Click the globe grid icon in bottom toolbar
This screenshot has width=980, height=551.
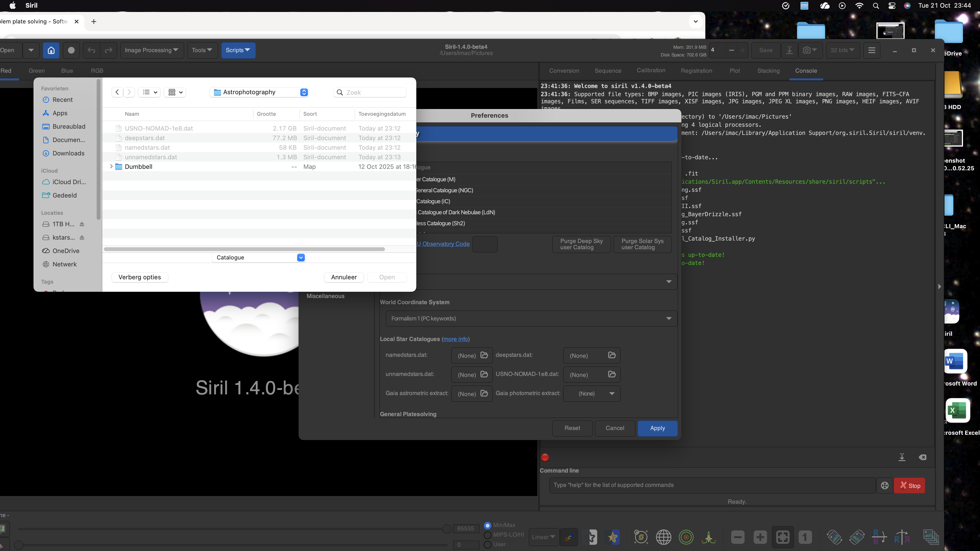point(663,537)
